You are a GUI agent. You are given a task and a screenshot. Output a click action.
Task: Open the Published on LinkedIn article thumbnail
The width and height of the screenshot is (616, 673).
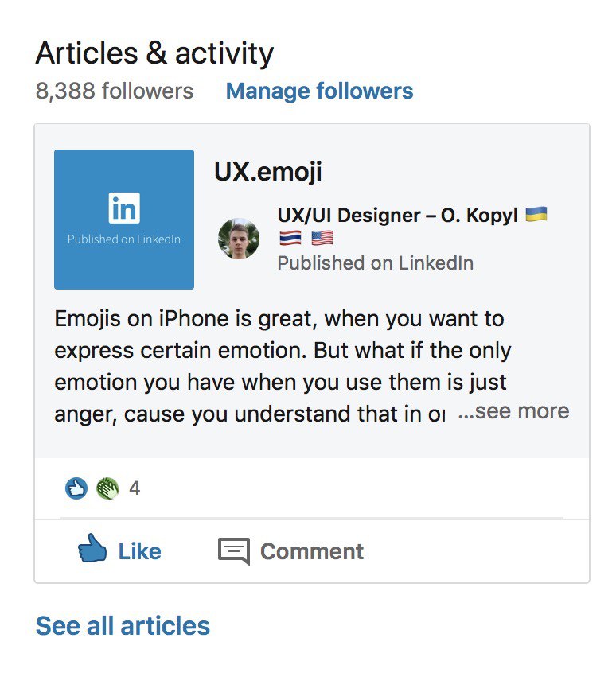pyautogui.click(x=124, y=220)
